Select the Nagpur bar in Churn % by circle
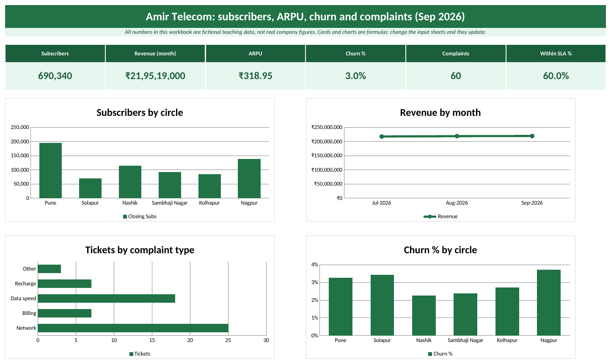The width and height of the screenshot is (611, 364). (x=549, y=303)
